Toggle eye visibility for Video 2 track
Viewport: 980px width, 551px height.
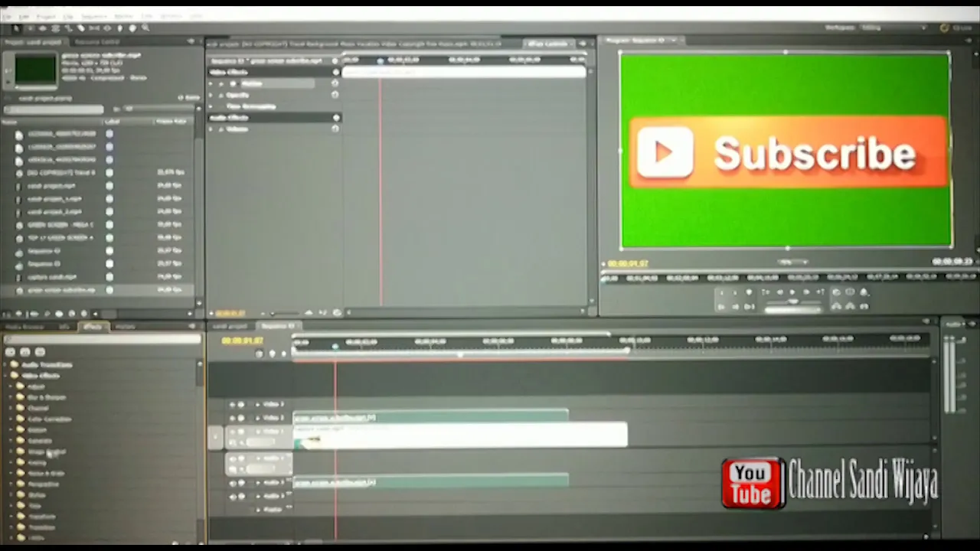coord(231,418)
